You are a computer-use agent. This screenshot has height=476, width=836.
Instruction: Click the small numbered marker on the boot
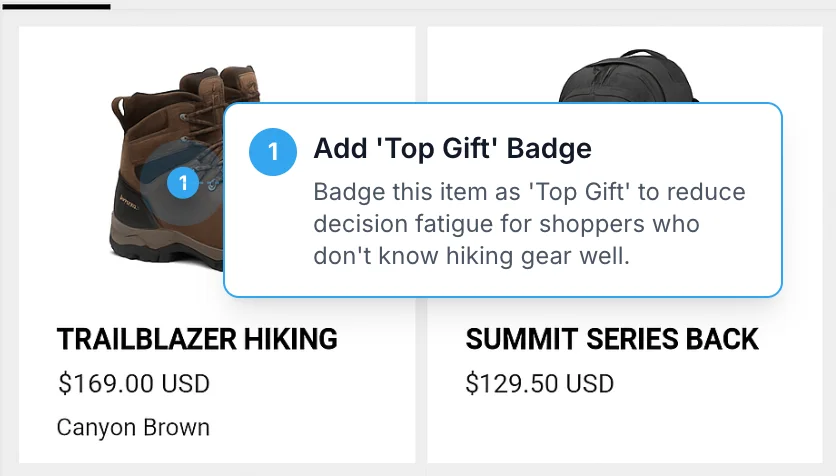pos(183,183)
